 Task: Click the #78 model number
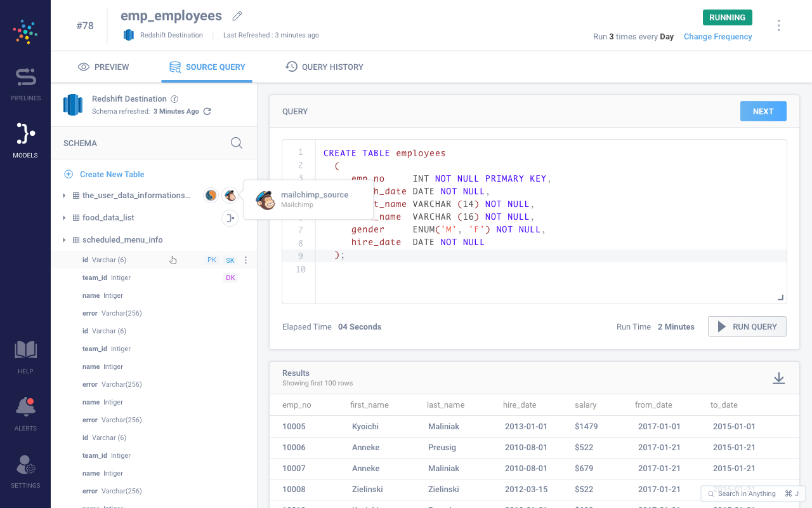click(85, 26)
